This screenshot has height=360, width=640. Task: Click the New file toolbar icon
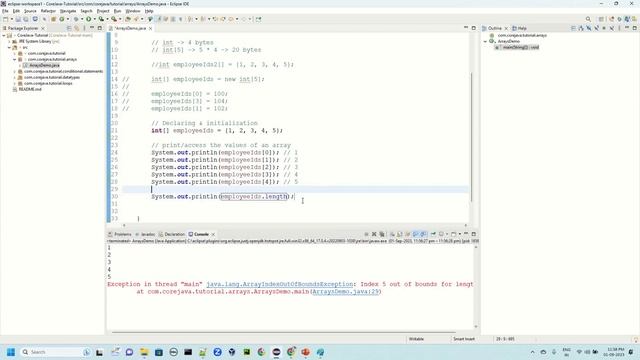[6, 19]
